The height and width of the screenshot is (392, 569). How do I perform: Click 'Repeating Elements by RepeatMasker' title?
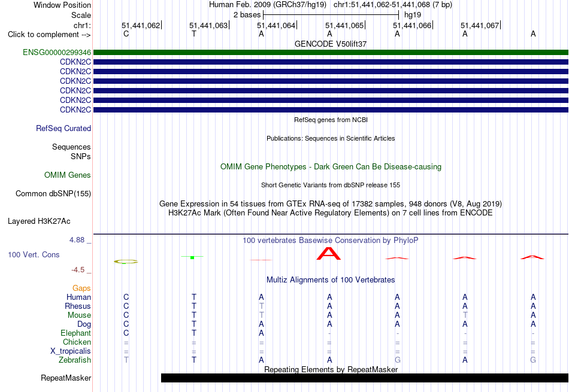click(x=331, y=369)
